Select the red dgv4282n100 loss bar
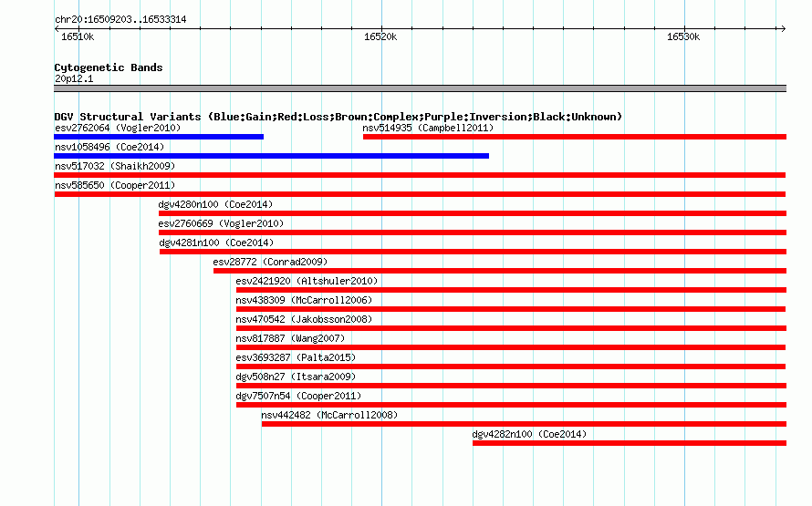 tap(630, 443)
